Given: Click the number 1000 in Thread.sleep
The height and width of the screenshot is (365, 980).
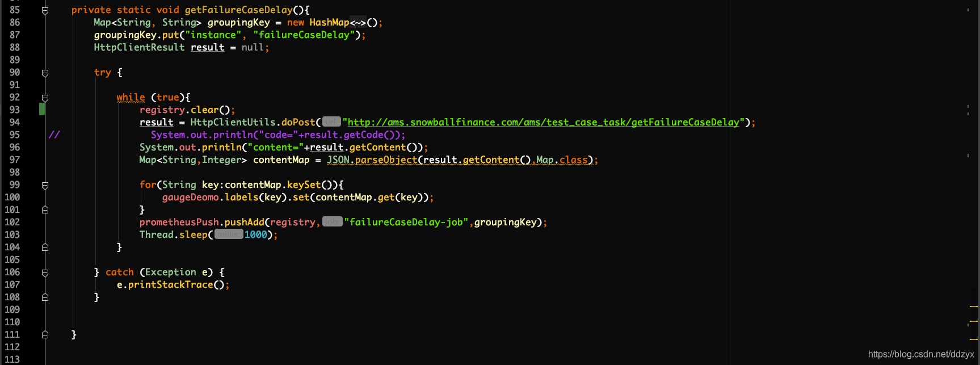Looking at the screenshot, I should (255, 234).
